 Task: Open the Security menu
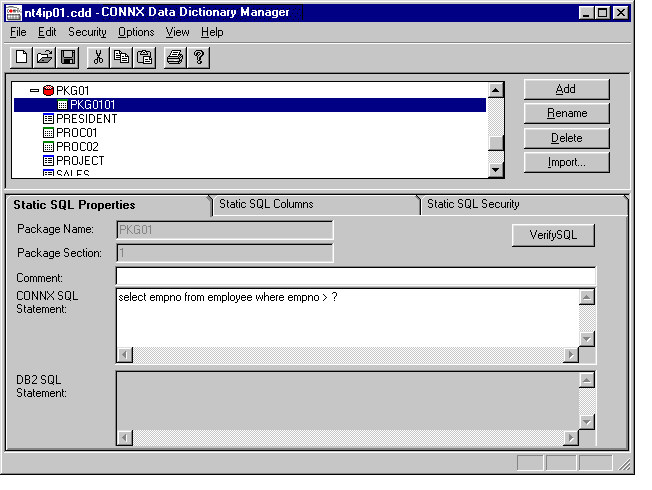[x=87, y=32]
